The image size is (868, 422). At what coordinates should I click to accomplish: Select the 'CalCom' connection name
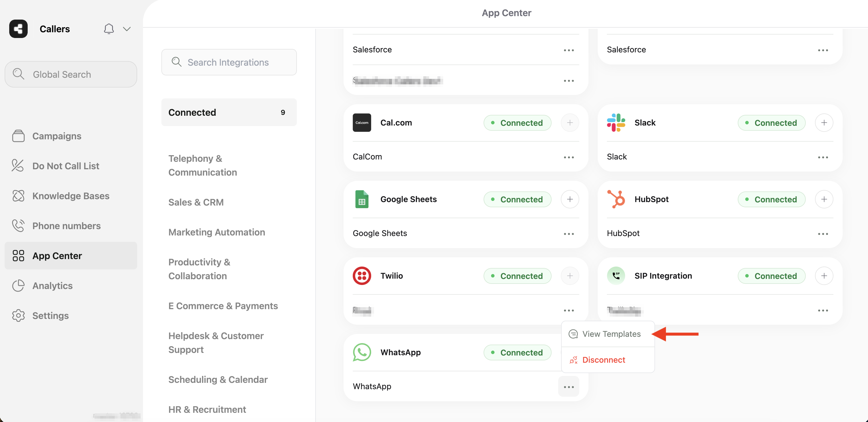pyautogui.click(x=367, y=157)
